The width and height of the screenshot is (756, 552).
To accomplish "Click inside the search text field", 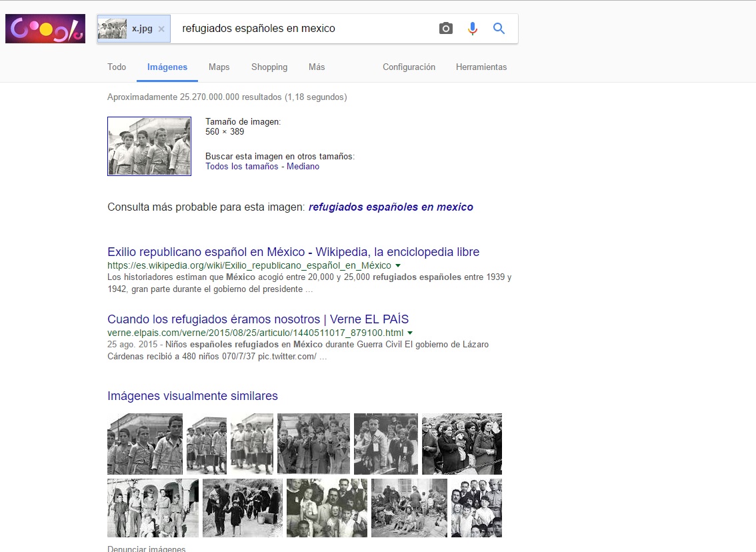I will coord(300,29).
